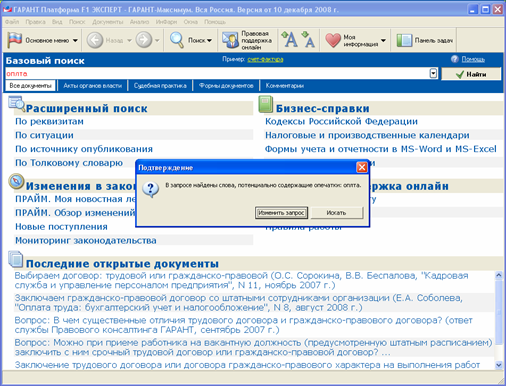Image resolution: width=506 pixels, height=386 pixels.
Task: Click the Изменить запрос button
Action: coord(281,213)
